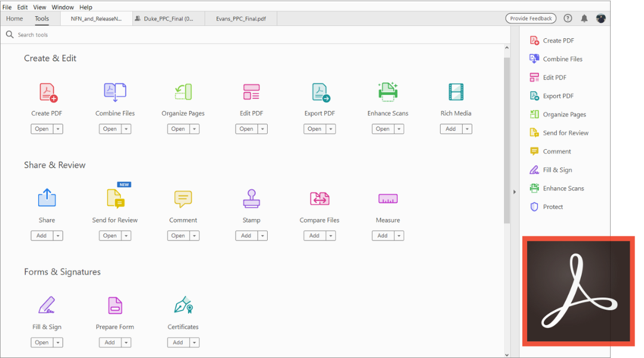Expand dropdown arrow beside Edit PDF Open
Image resolution: width=644 pixels, height=358 pixels.
pyautogui.click(x=262, y=129)
